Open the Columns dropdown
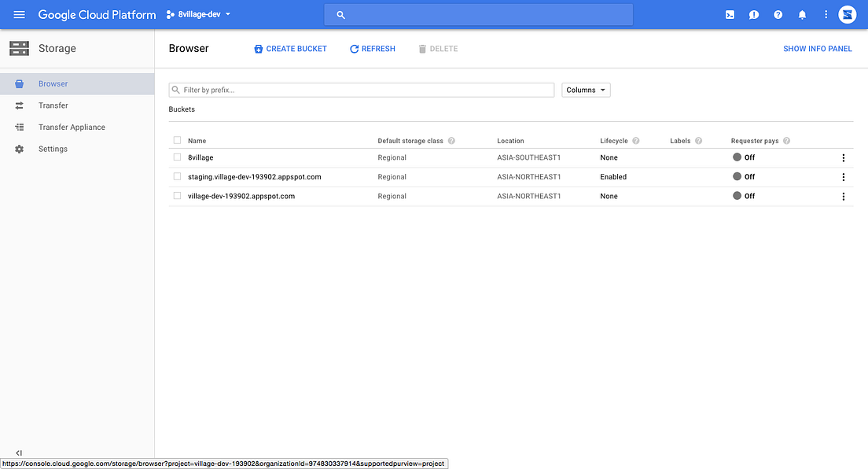Viewport: 868px width, 469px height. coord(586,90)
